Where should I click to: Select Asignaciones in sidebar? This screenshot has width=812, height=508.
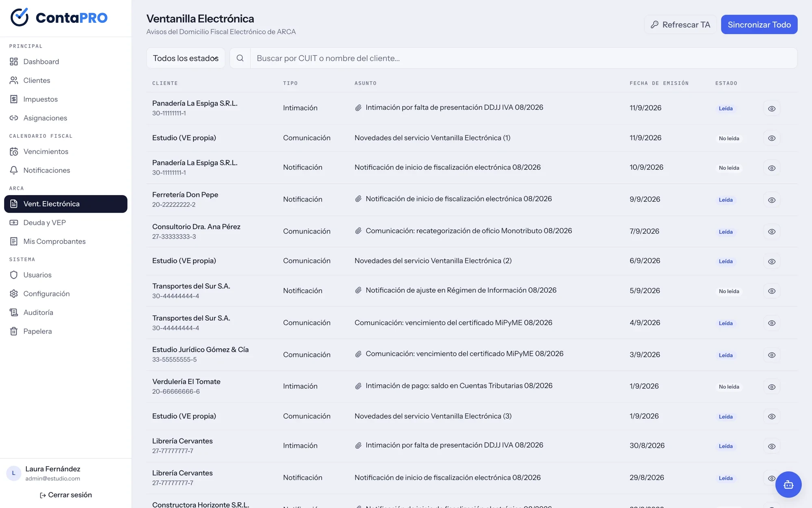coord(66,118)
